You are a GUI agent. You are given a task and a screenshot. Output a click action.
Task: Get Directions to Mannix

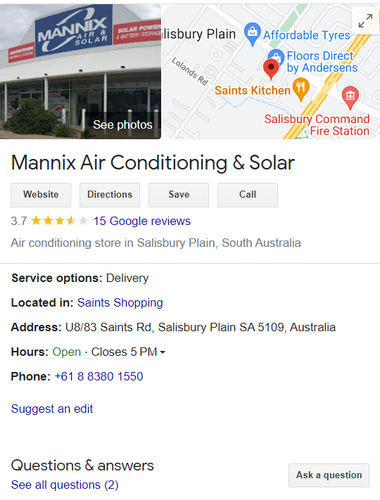(x=110, y=195)
